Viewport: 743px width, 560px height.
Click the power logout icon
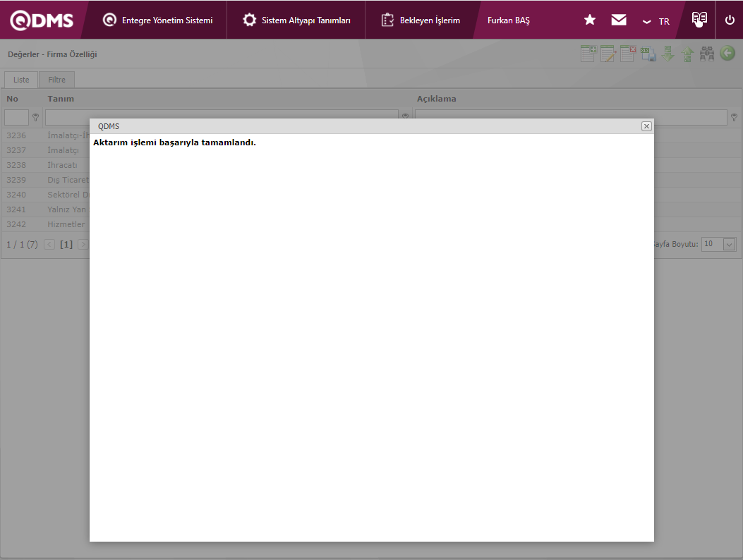coord(730,20)
